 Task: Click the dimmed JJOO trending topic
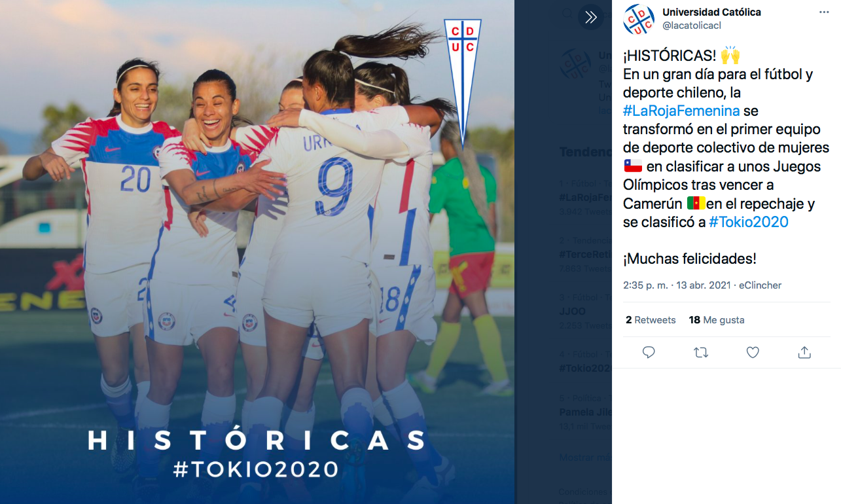click(x=572, y=311)
